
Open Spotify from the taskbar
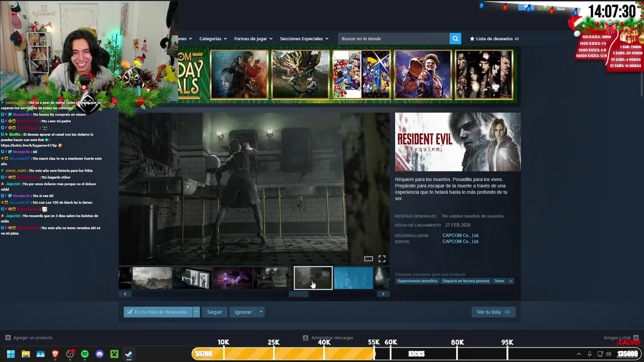point(85,354)
